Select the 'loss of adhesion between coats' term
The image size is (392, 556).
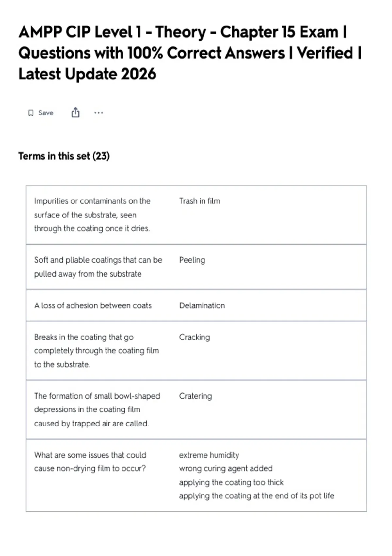pos(93,305)
